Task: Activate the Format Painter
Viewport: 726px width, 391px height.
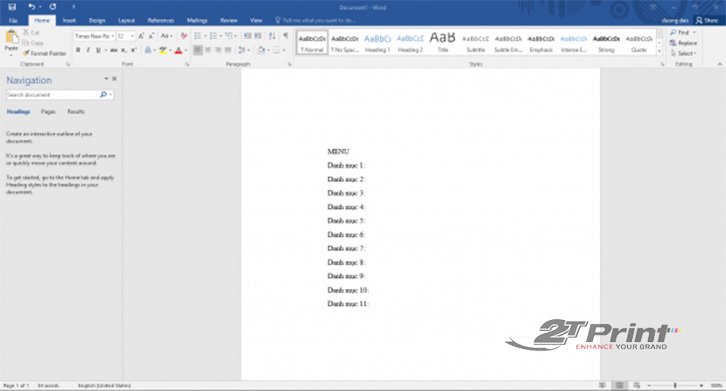Action: pyautogui.click(x=44, y=53)
